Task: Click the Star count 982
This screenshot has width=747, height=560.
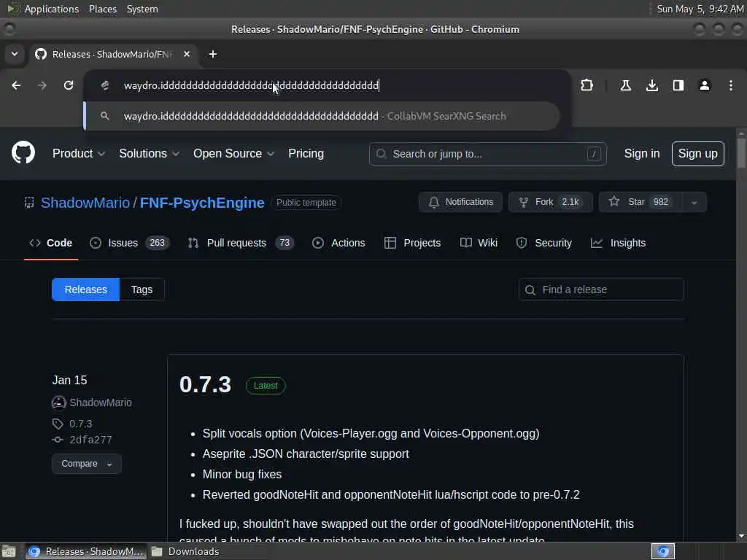Action: pyautogui.click(x=661, y=202)
